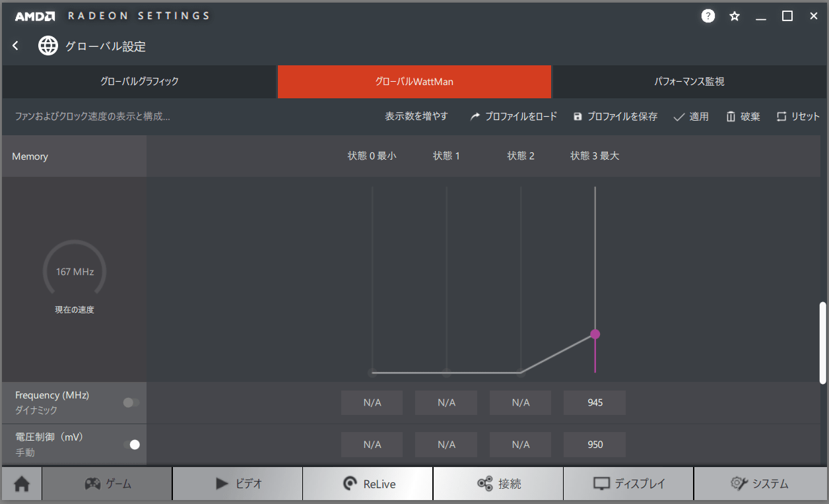Click the 945 frequency field

coord(595,402)
